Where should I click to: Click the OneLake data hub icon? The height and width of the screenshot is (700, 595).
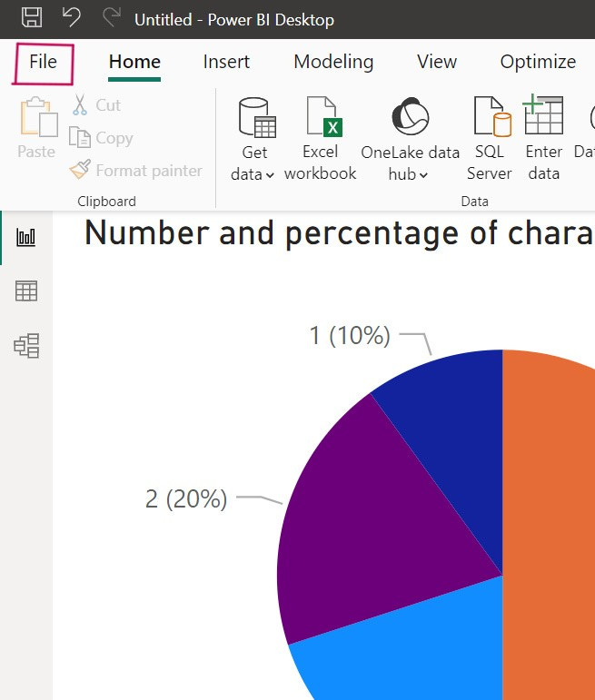[410, 117]
